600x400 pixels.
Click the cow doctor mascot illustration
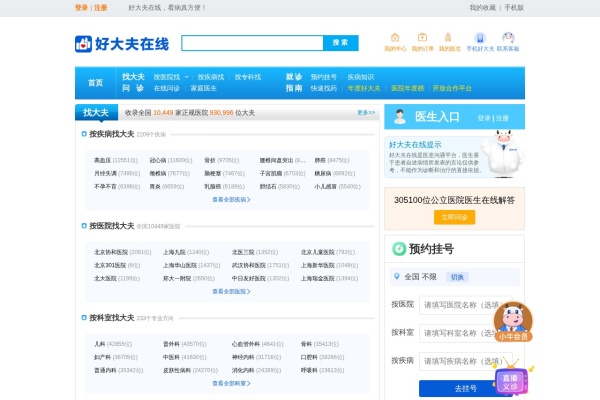tap(502, 153)
